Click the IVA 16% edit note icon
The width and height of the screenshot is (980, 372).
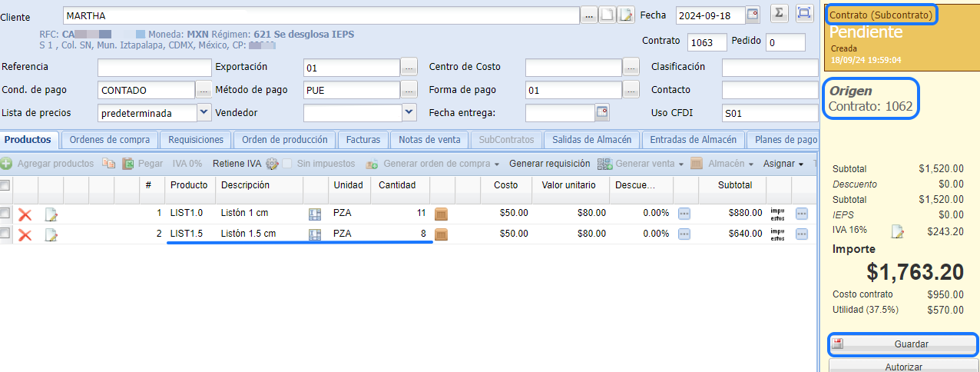pos(896,231)
